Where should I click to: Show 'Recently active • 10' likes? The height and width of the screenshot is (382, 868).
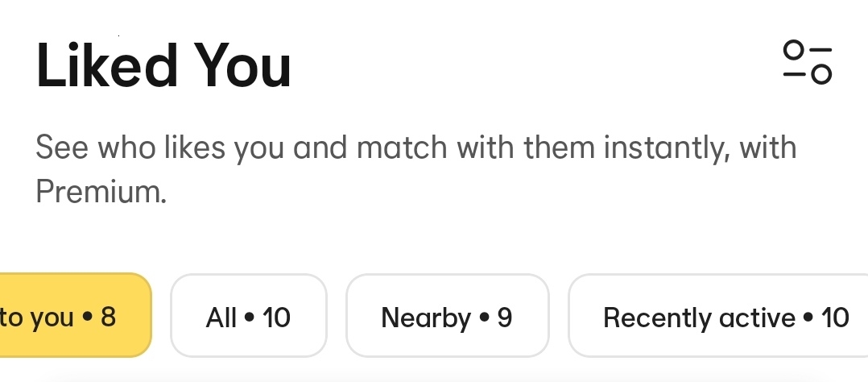[x=718, y=315]
